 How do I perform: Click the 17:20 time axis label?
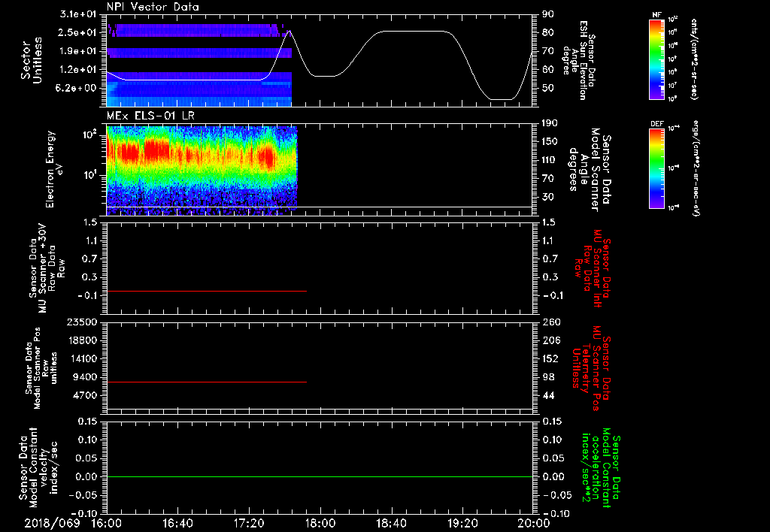tap(249, 523)
